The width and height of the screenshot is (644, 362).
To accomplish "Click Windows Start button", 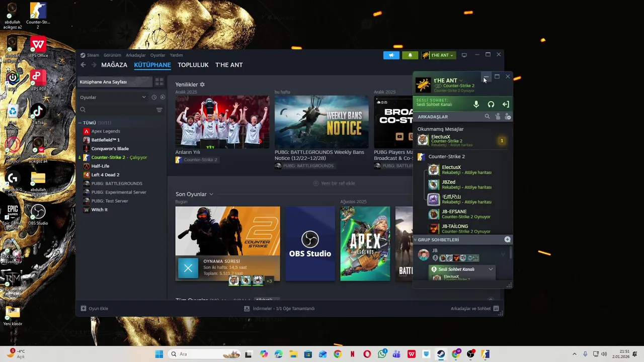I will (159, 354).
